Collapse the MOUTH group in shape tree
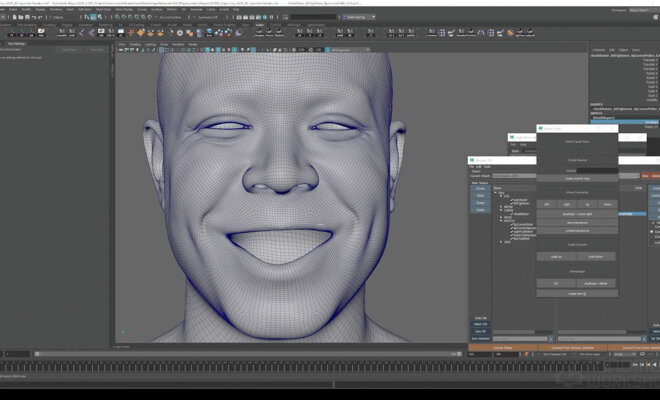660x400 pixels. (501, 221)
